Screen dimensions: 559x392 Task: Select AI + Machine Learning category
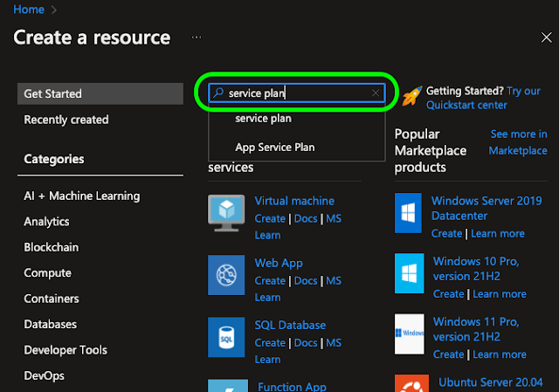82,196
